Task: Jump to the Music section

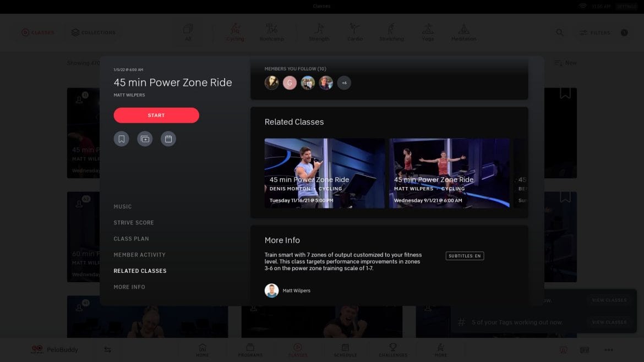Action: 122,206
